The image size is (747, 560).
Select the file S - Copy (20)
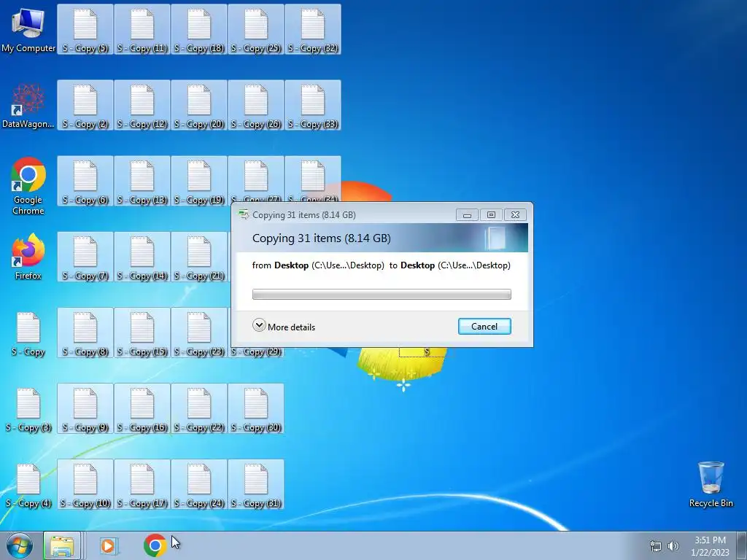[199, 105]
